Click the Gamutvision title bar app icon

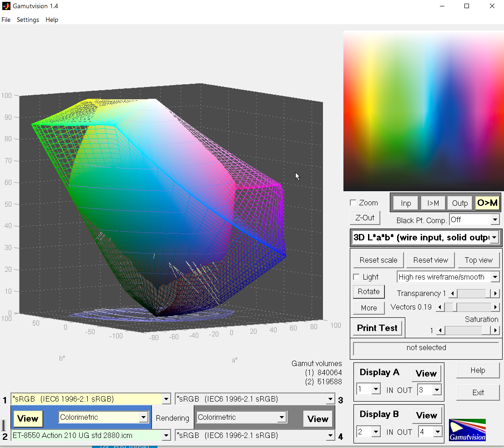(6, 6)
